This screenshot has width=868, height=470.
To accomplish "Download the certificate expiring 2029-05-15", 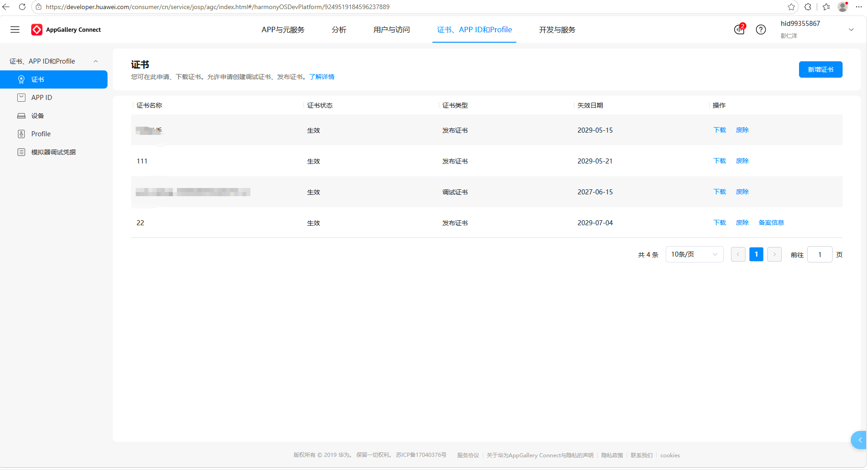I will tap(720, 130).
